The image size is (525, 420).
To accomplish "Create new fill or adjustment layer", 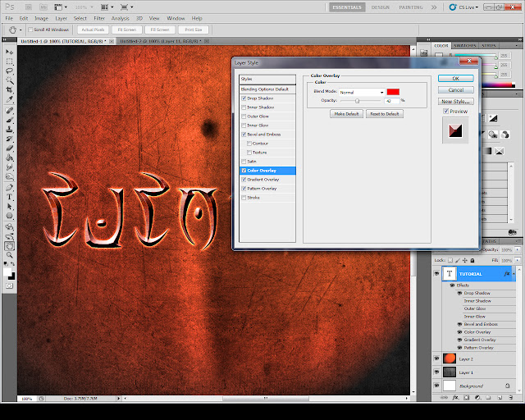I will (477, 398).
